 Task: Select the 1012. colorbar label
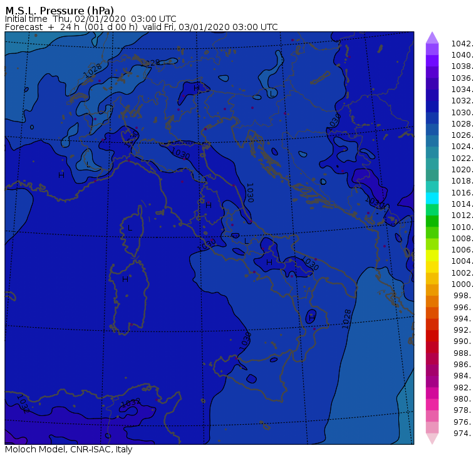462,215
